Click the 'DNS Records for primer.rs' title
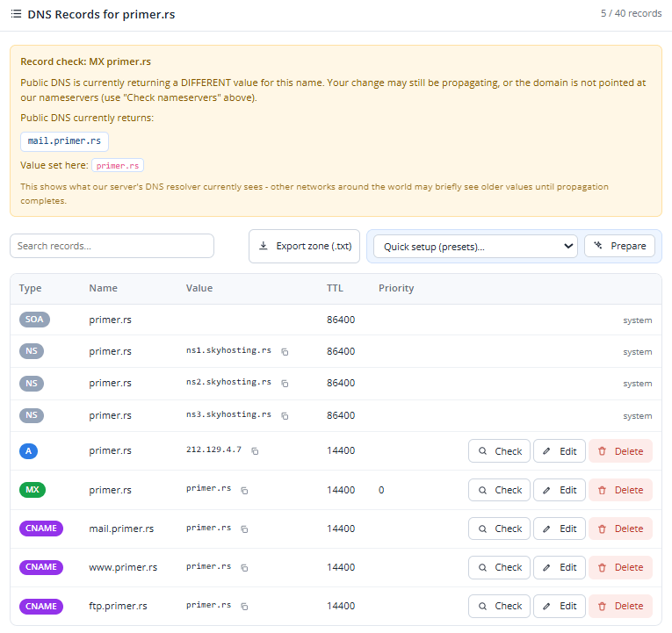The width and height of the screenshot is (672, 633). [101, 15]
